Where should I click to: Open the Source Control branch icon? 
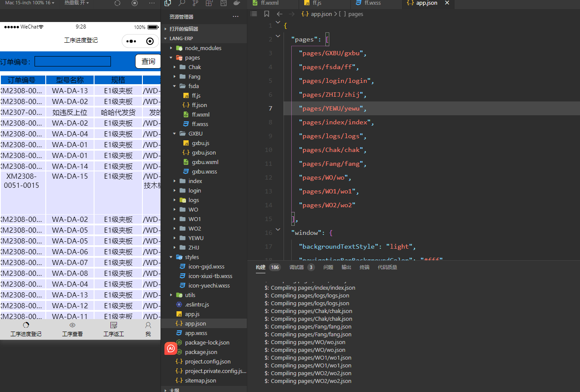click(195, 3)
